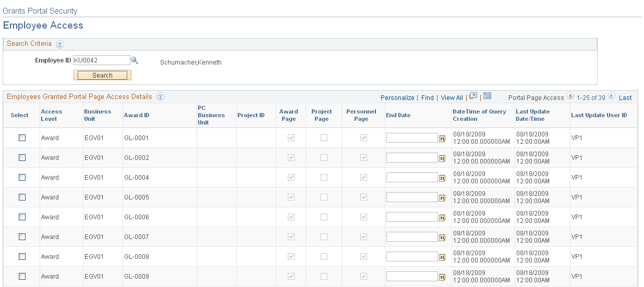Screen dimensions: 644x287
Task: Tick Select checkbox for GL-0002
Action: click(22, 157)
